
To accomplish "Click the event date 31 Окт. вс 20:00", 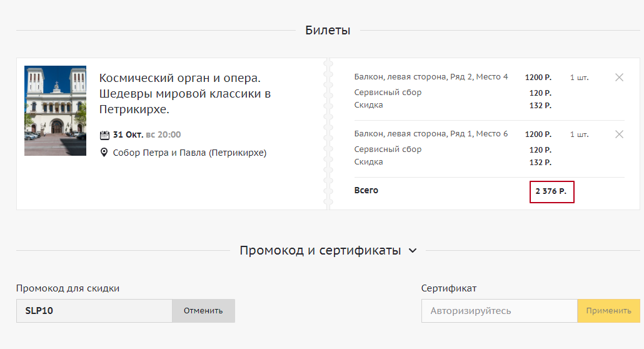I will [147, 135].
